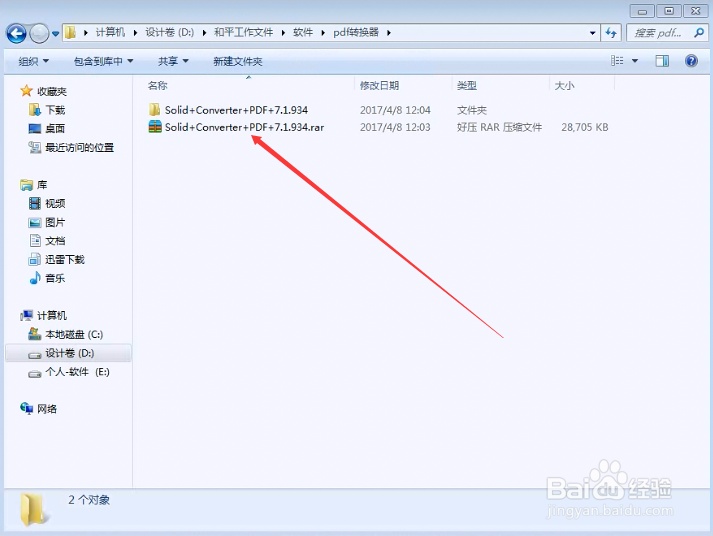Click the 好压 RAR 压缩文件 type cell

(499, 127)
